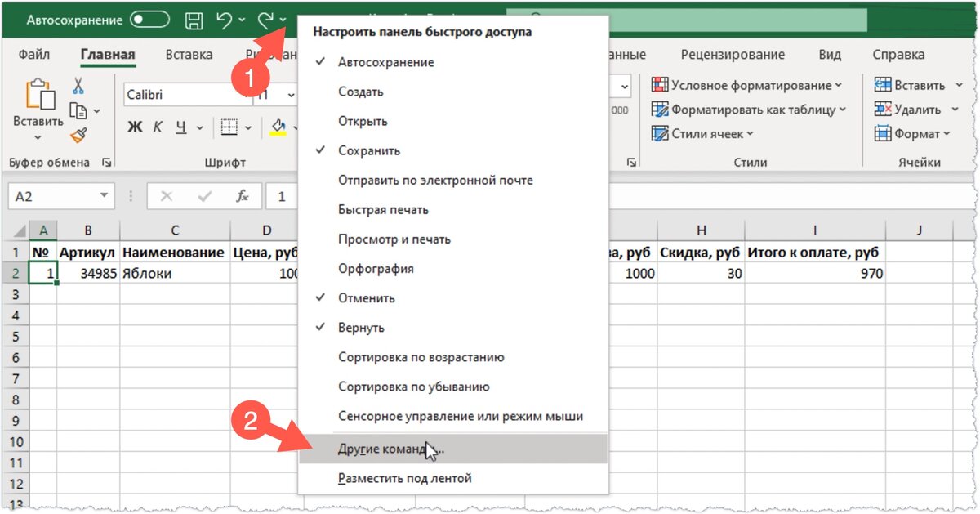Click the Cut scissors icon
This screenshot has height=514, width=980.
click(x=78, y=86)
